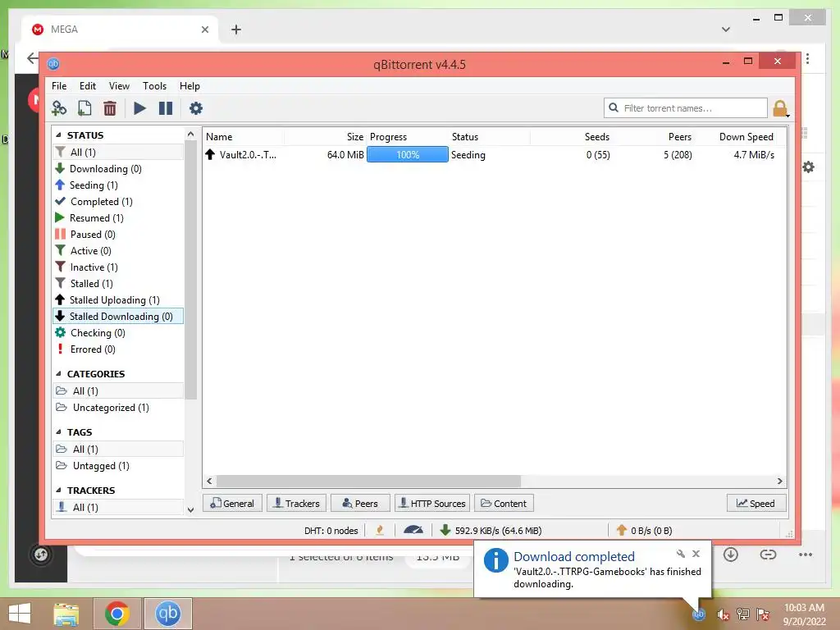Image resolution: width=840 pixels, height=630 pixels.
Task: Select the Paused (0) filter
Action: click(118, 234)
